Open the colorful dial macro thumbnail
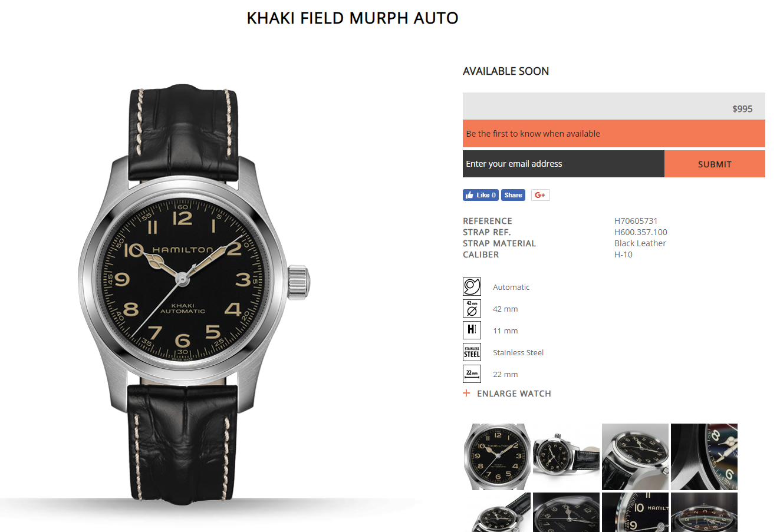This screenshot has width=780, height=532. [704, 457]
